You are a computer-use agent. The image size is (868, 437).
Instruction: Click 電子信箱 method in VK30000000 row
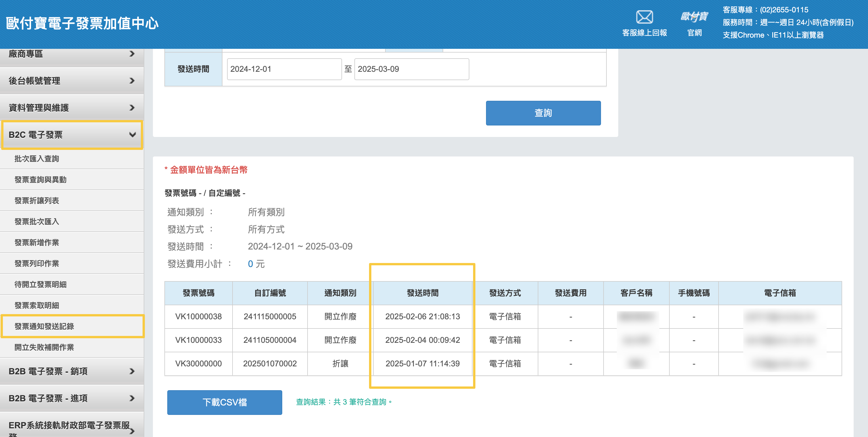point(505,363)
